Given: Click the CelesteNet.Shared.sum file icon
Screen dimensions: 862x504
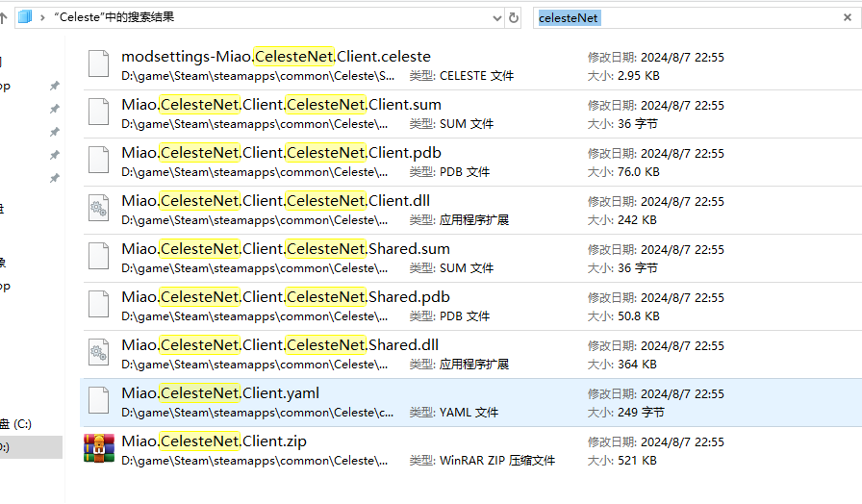Looking at the screenshot, I should click(98, 258).
